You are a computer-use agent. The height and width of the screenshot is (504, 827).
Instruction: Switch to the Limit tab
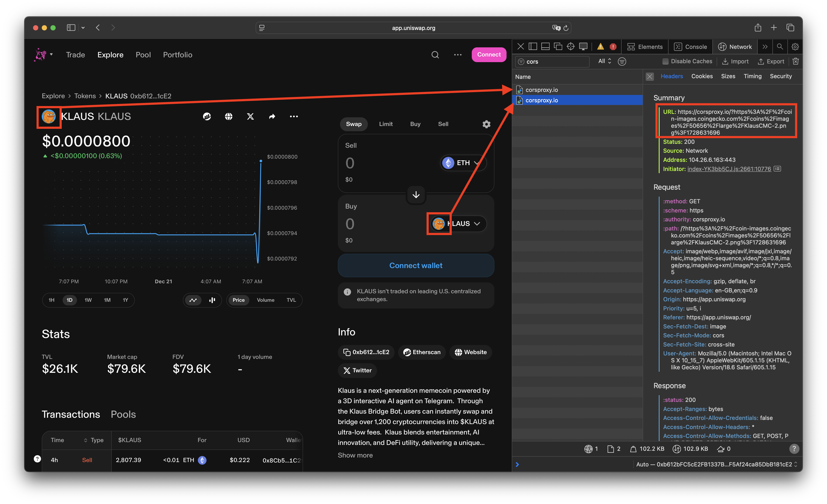(386, 124)
